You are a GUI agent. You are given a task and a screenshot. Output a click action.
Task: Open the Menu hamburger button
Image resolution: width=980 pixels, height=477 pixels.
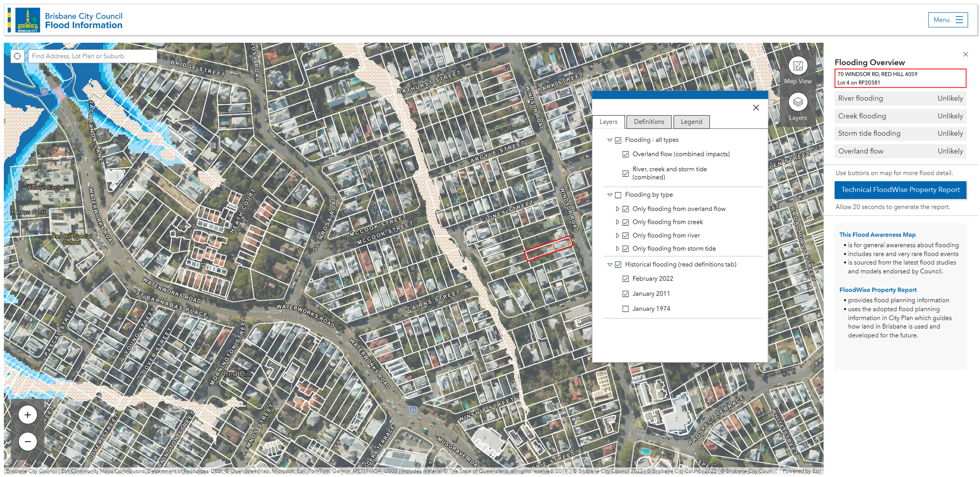point(947,20)
